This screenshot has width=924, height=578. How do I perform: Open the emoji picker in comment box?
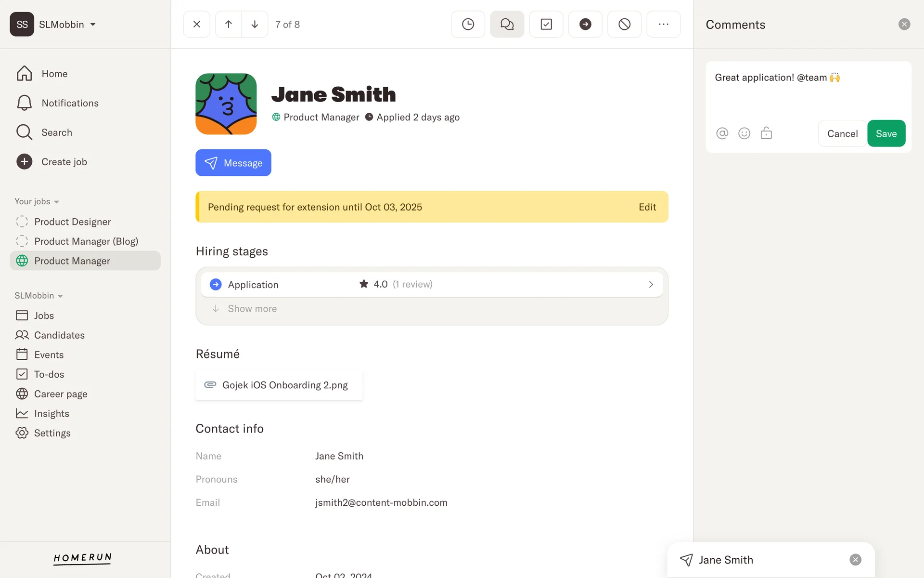[x=744, y=133]
